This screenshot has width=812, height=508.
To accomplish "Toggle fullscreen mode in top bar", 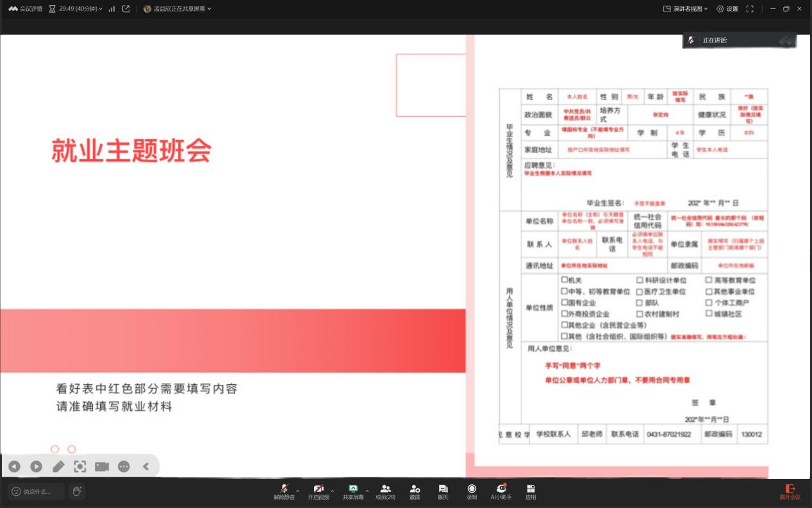I will click(749, 9).
